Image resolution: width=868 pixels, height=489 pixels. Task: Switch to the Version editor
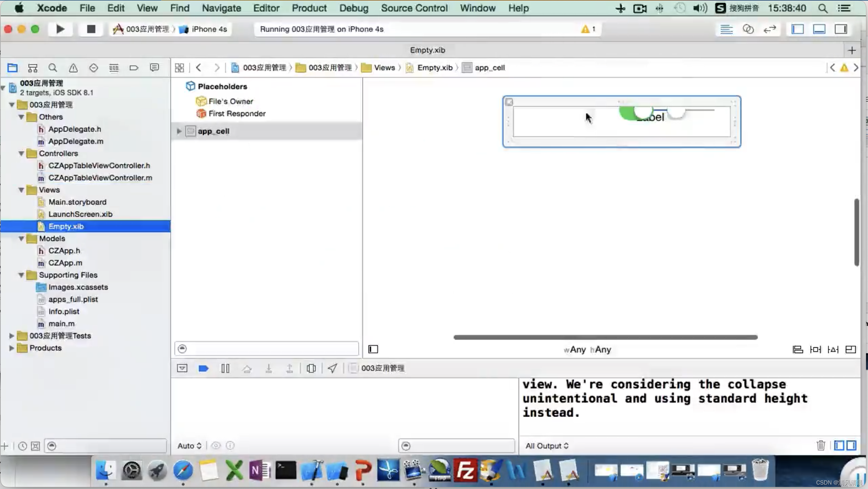tap(770, 29)
